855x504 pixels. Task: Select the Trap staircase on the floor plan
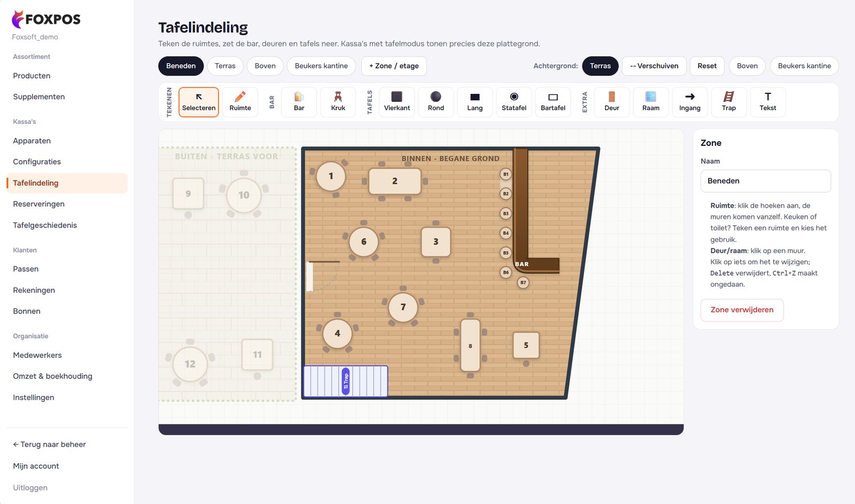point(346,381)
